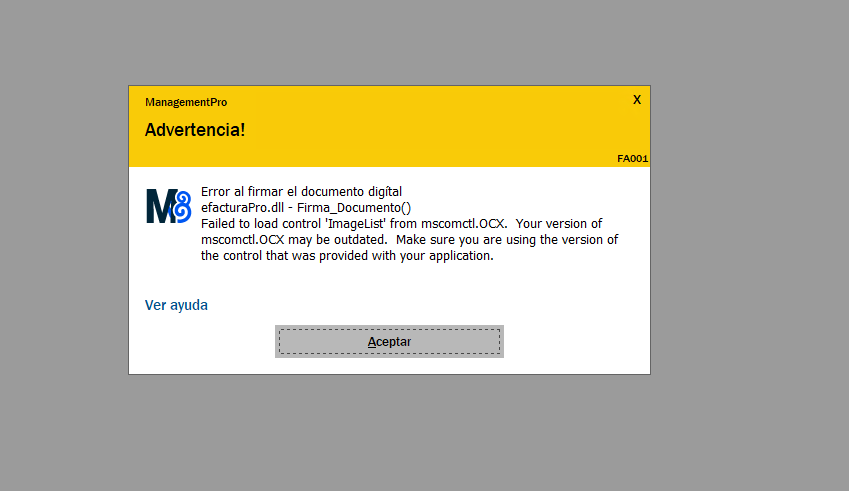Click the M8 ManagementPro logo icon
Viewport: 849px width, 491px height.
(167, 206)
